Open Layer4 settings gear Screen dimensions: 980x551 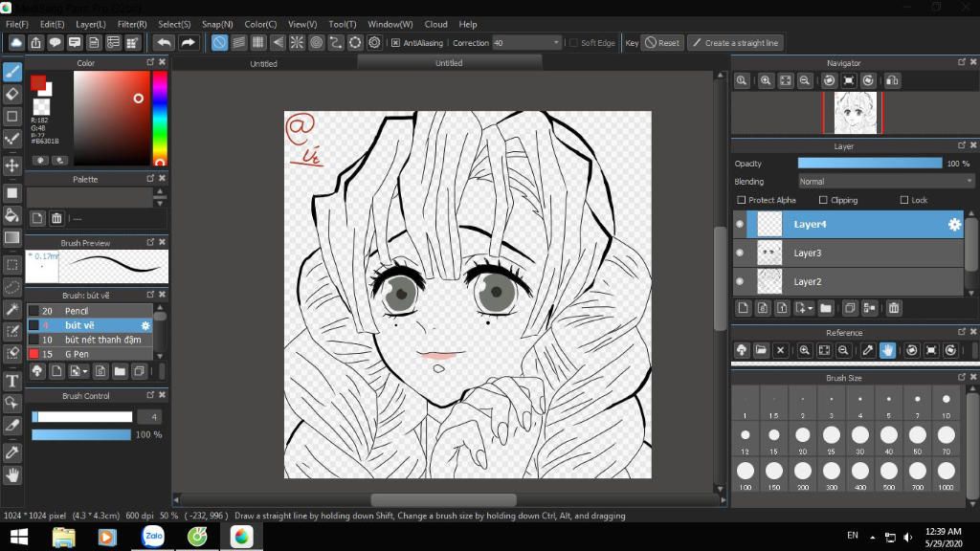click(954, 224)
